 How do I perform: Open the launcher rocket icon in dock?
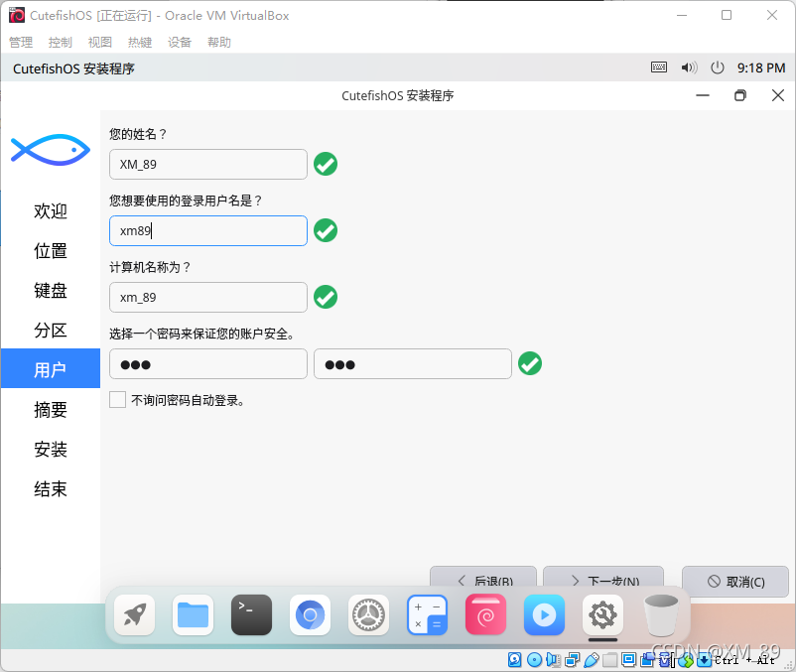point(135,614)
